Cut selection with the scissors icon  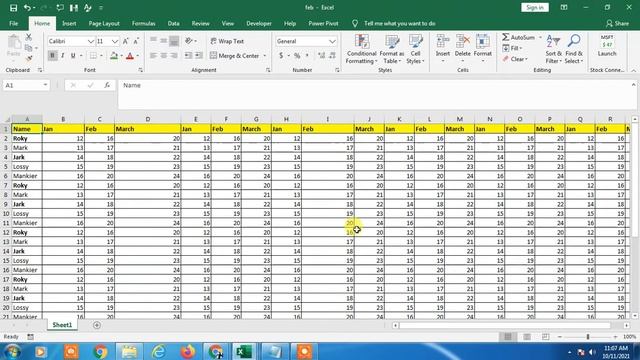coord(29,37)
